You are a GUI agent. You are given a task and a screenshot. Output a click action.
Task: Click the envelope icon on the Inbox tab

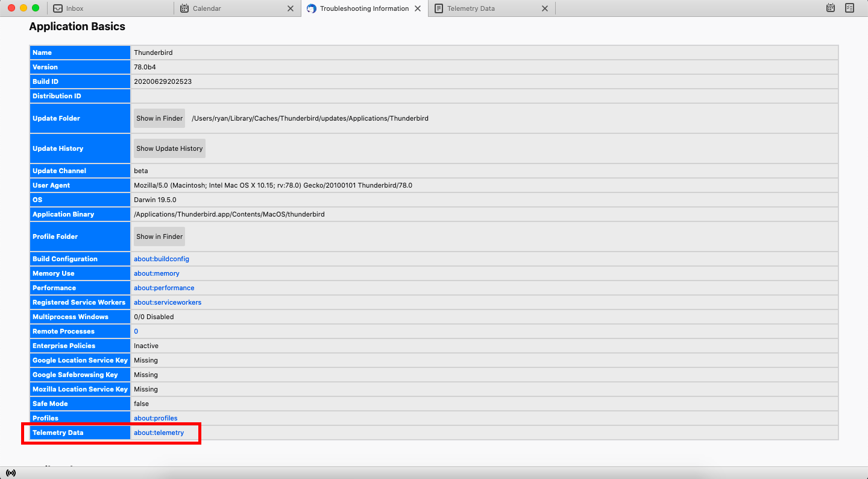pyautogui.click(x=57, y=8)
